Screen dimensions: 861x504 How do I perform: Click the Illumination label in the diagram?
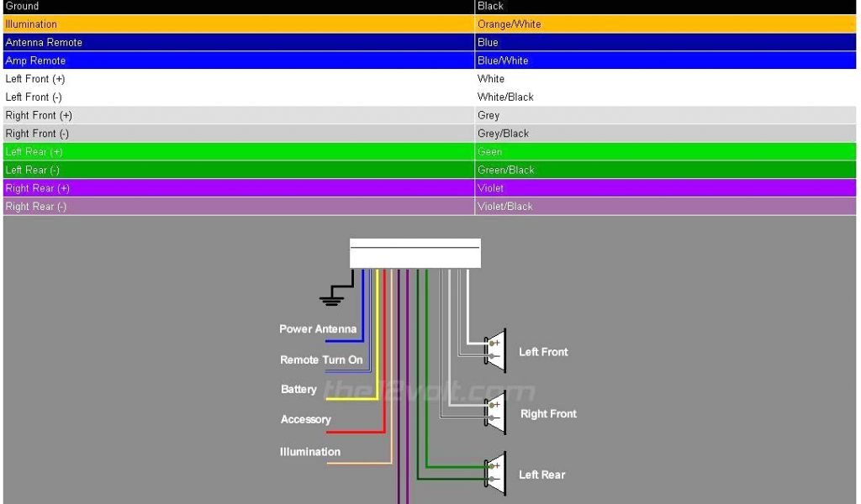(309, 452)
